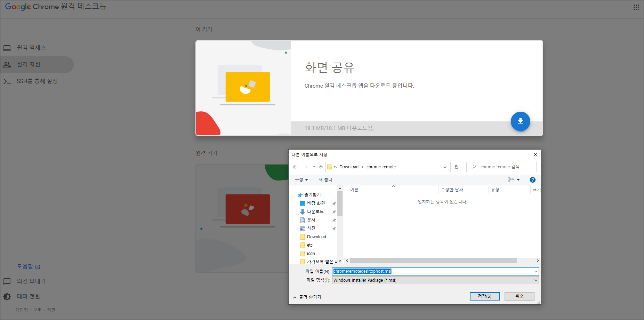Create a new folder with 새 폴더
This screenshot has width=644, height=320.
pyautogui.click(x=325, y=180)
